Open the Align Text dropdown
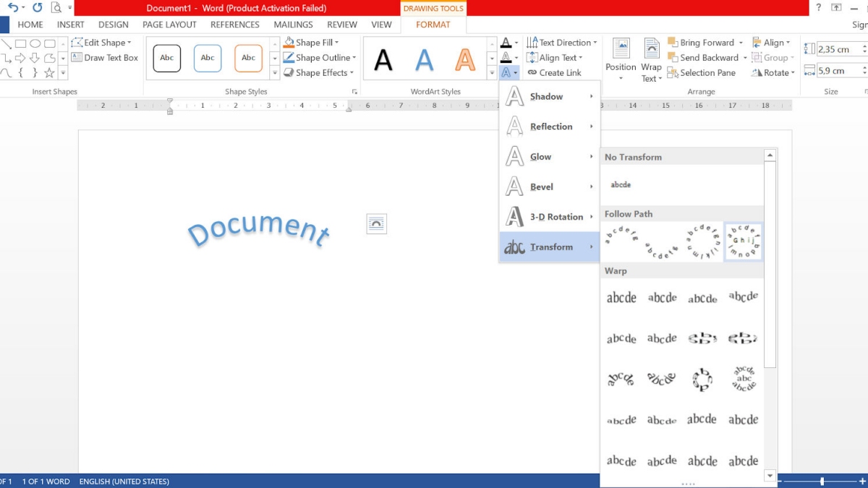 pyautogui.click(x=556, y=58)
